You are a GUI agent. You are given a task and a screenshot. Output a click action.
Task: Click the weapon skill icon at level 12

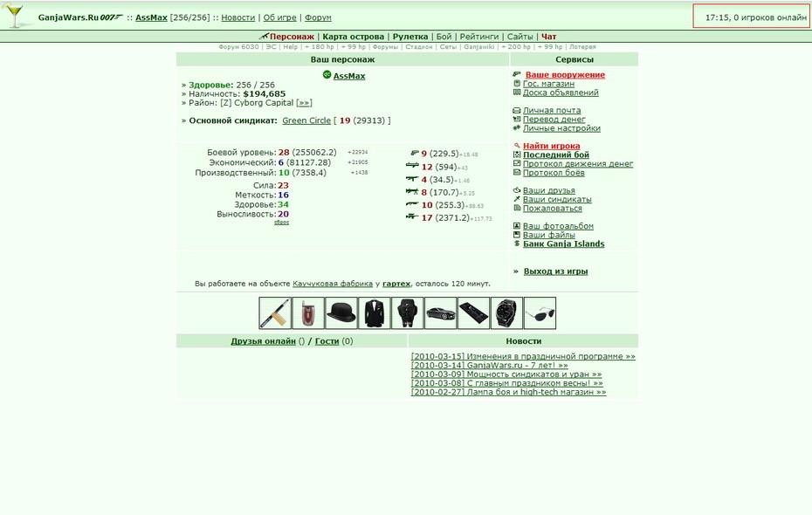pos(412,166)
